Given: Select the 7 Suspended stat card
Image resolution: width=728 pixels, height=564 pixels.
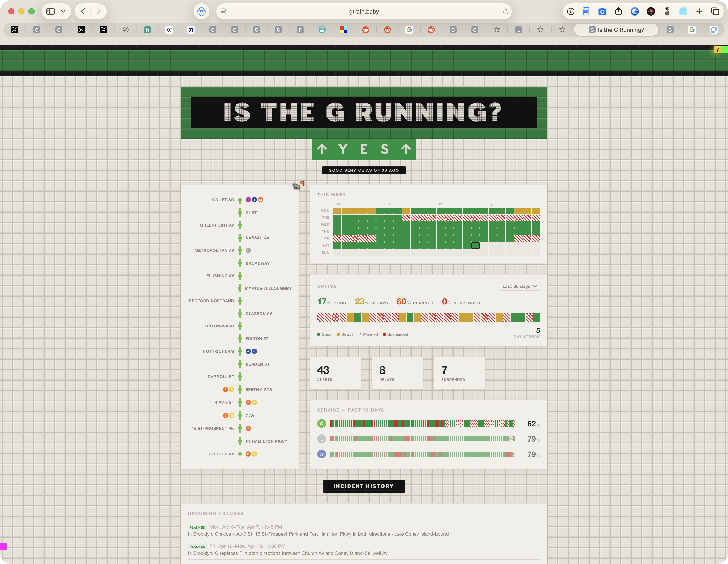Looking at the screenshot, I should [459, 373].
